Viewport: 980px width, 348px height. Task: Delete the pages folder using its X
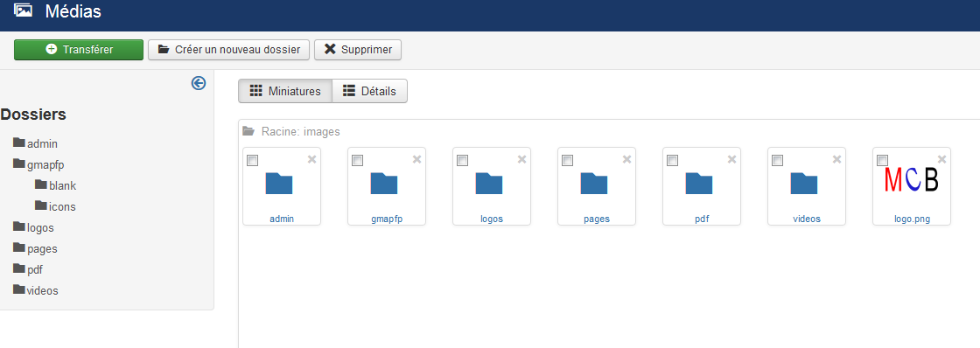[626, 160]
